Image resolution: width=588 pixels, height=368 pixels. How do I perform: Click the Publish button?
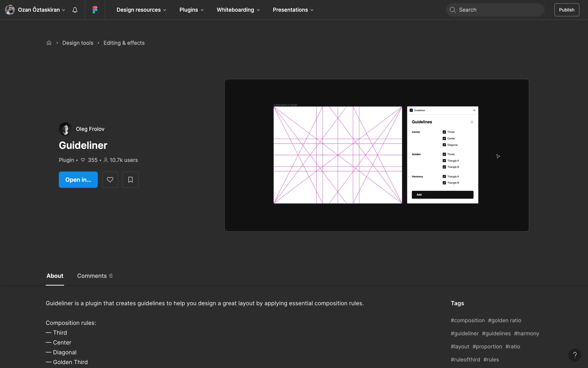tap(567, 10)
